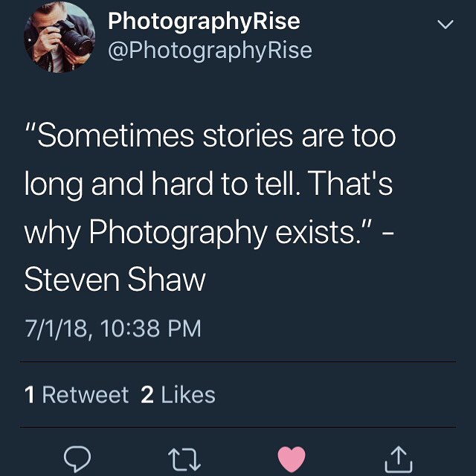
Task: Open the @PhotographyRise handle
Action: (210, 51)
